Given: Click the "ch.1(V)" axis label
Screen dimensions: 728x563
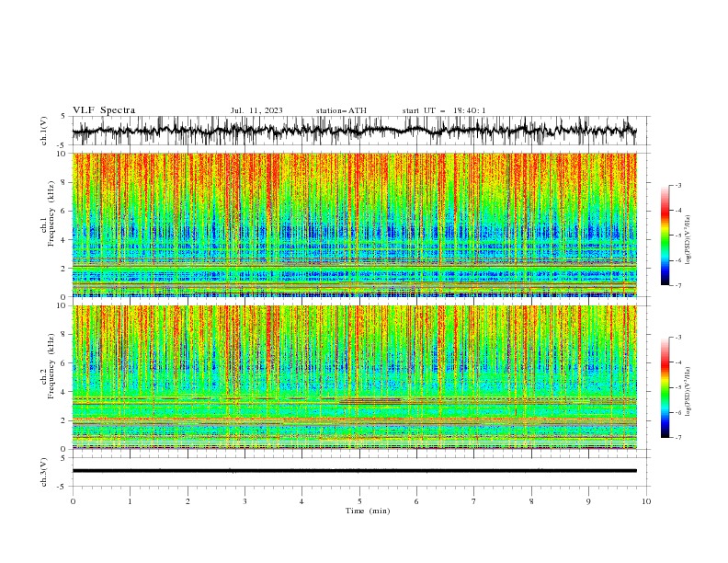Looking at the screenshot, I should (44, 131).
